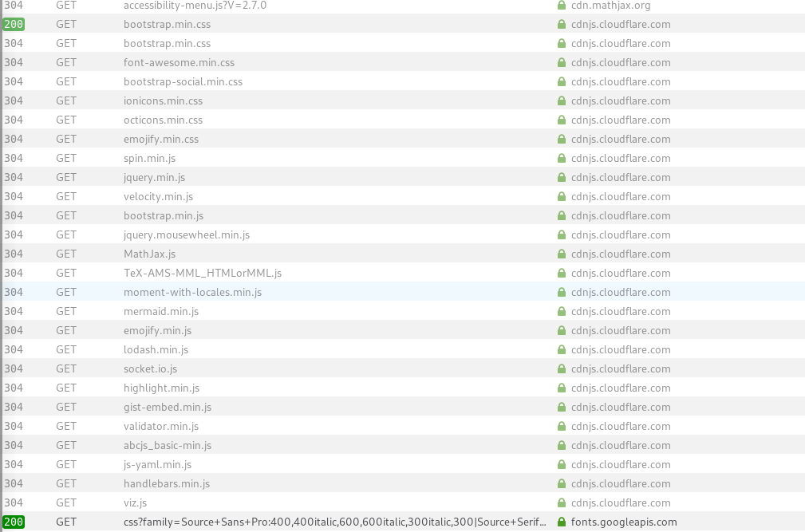Image resolution: width=805 pixels, height=532 pixels.
Task: Click the cdnjs.cloudflare.com domain on mermaid.min.js row
Action: click(620, 311)
